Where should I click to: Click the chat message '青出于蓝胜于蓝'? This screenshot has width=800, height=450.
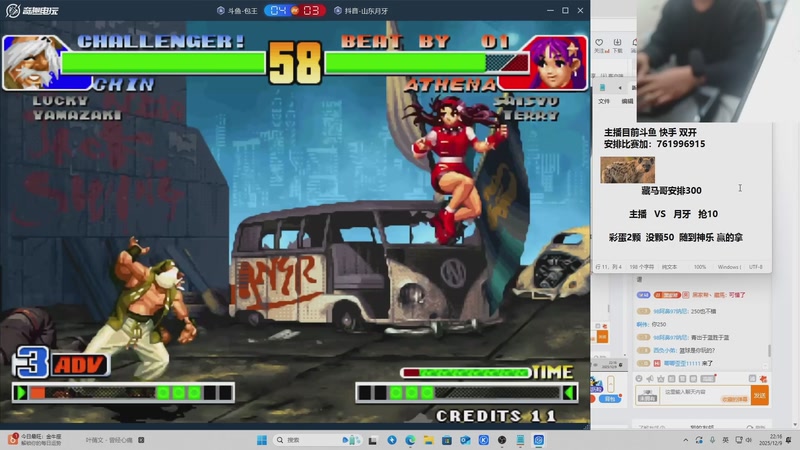click(710, 337)
